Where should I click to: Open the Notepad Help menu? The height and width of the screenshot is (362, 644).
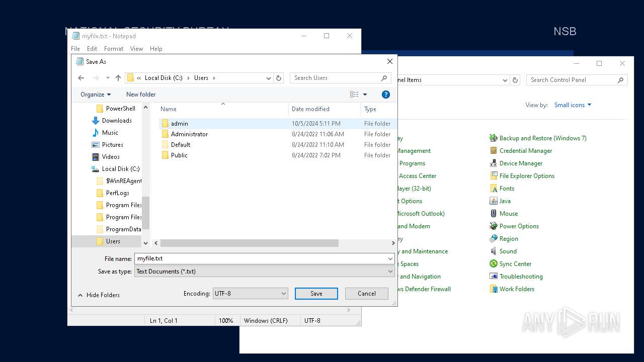(156, 49)
